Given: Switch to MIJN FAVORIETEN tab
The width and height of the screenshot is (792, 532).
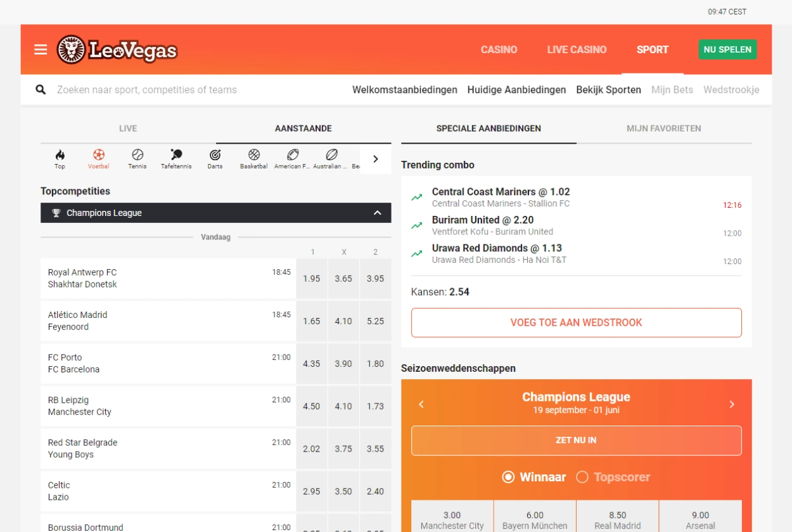Looking at the screenshot, I should [x=664, y=129].
